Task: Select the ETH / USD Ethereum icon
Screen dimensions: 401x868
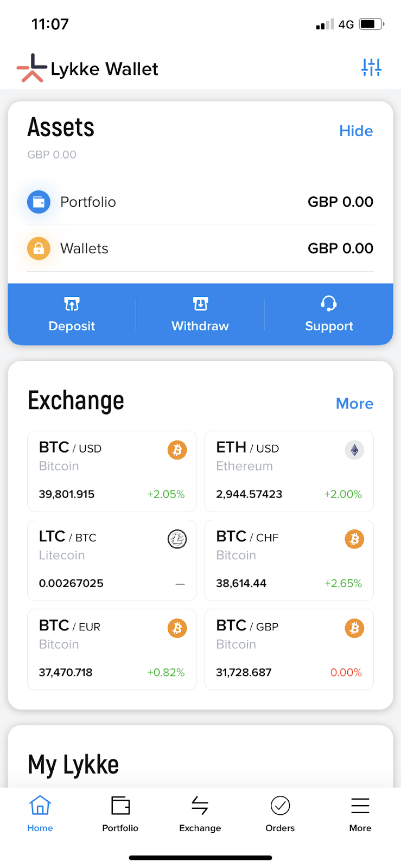Action: [354, 450]
